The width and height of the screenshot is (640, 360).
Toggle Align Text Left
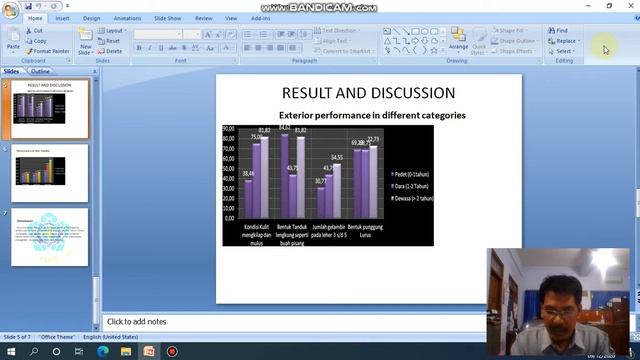[247, 48]
